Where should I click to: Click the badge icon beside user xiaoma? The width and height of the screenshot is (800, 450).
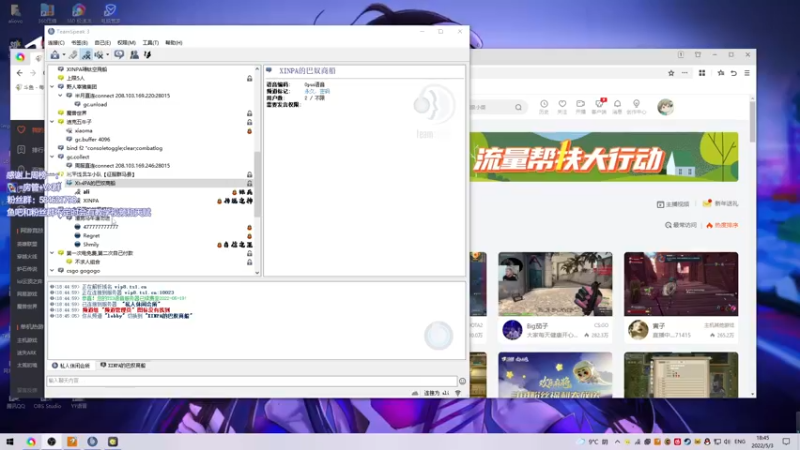coord(249,131)
